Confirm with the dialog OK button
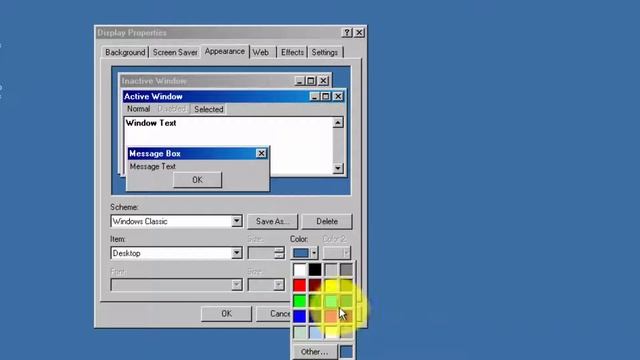 (x=227, y=313)
